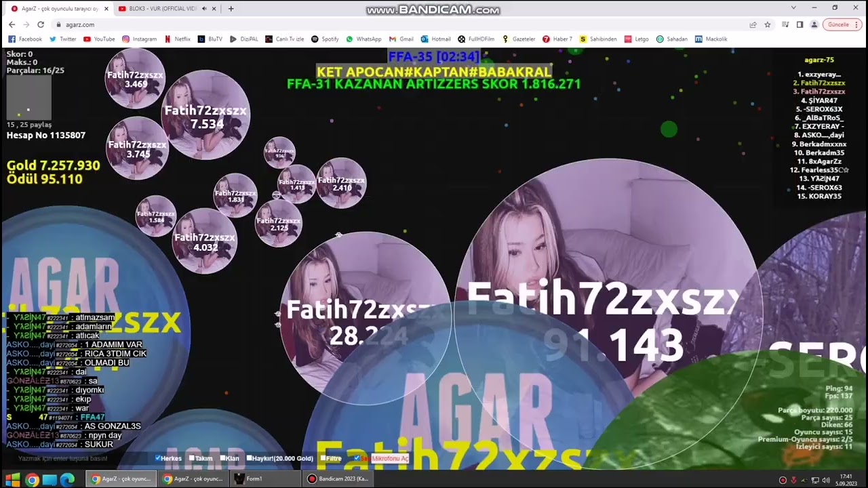This screenshot has height=488, width=868.
Task: Close the AgarZ browser tab
Action: coord(106,9)
